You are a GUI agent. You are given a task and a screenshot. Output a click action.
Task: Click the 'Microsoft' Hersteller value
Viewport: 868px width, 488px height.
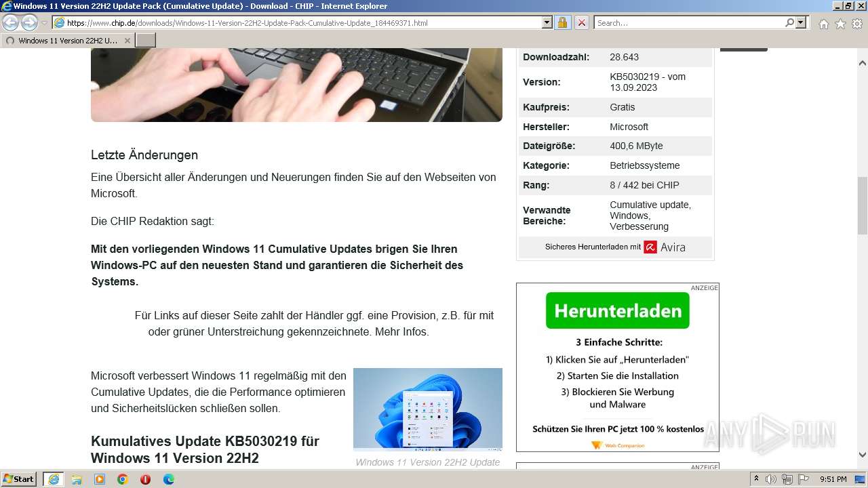tap(629, 127)
